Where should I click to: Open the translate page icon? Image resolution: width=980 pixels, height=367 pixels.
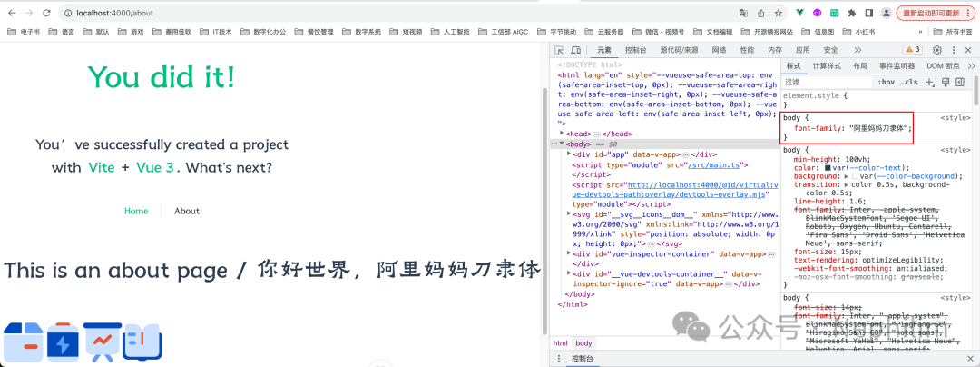744,13
